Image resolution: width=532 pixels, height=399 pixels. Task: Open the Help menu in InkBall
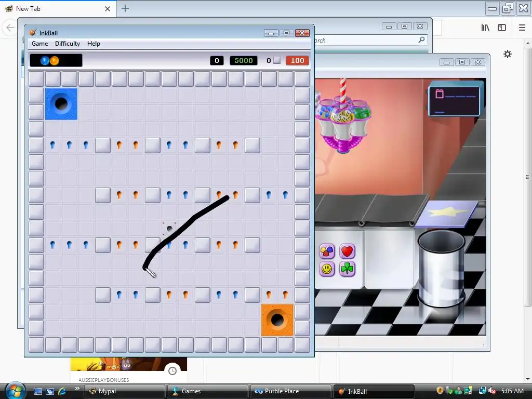click(94, 44)
